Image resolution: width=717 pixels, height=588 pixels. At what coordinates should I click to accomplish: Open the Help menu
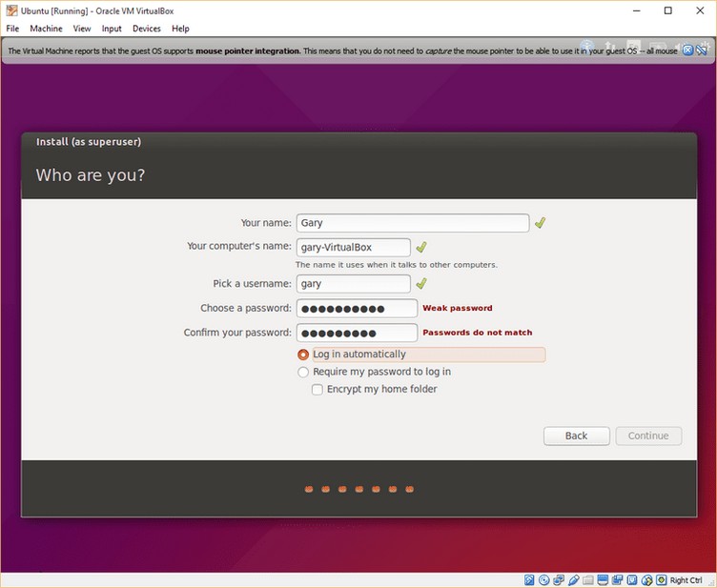tap(180, 29)
